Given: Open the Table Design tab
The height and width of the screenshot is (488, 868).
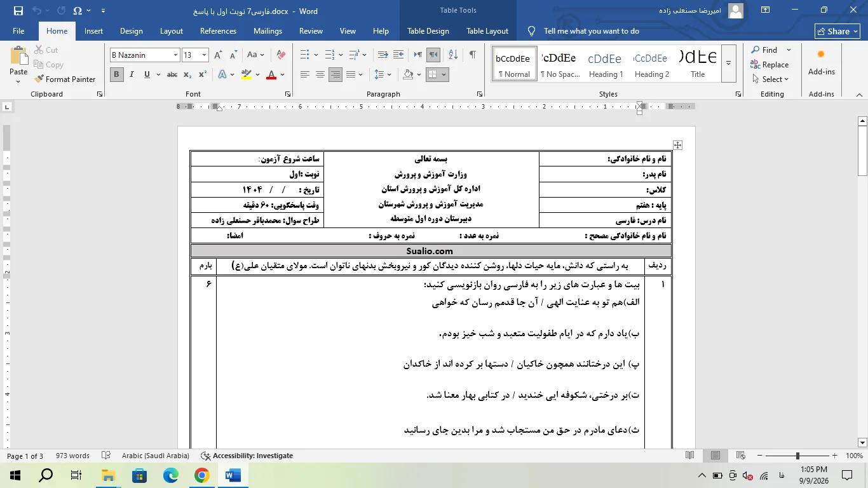Looking at the screenshot, I should coord(428,31).
